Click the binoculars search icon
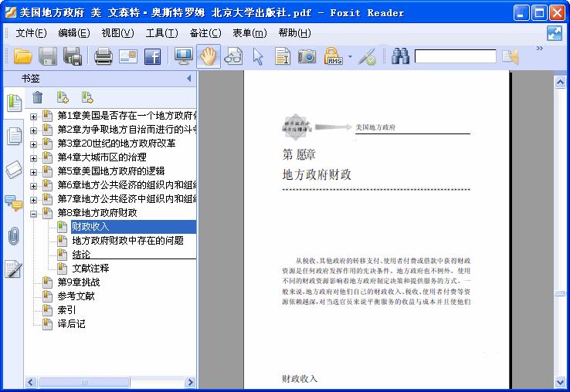The height and width of the screenshot is (392, 570). coord(400,56)
